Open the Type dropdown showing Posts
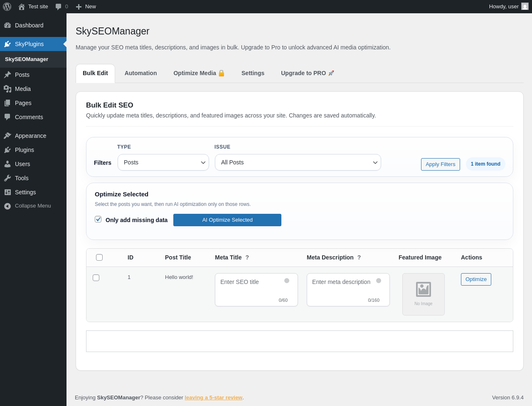532x406 pixels. click(x=163, y=162)
